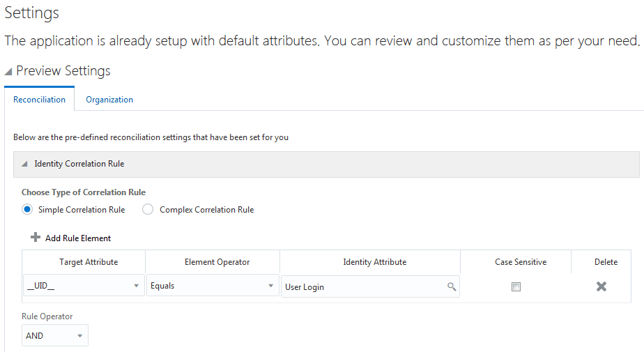Viewport: 644px width, 352px height.
Task: Click the User Login identity attribute field
Action: tap(362, 286)
